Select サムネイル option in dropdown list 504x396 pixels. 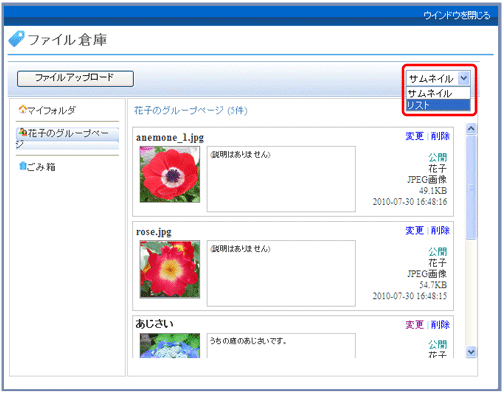pos(438,93)
